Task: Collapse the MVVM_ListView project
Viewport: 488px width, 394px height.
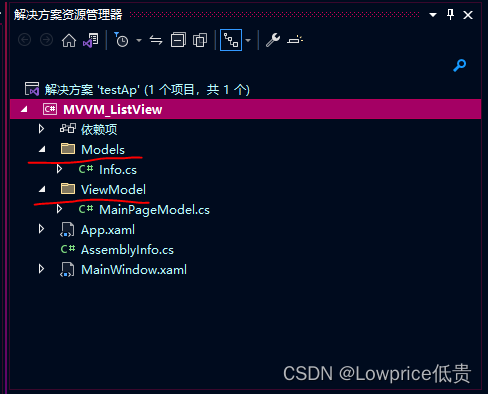Action: [x=24, y=109]
